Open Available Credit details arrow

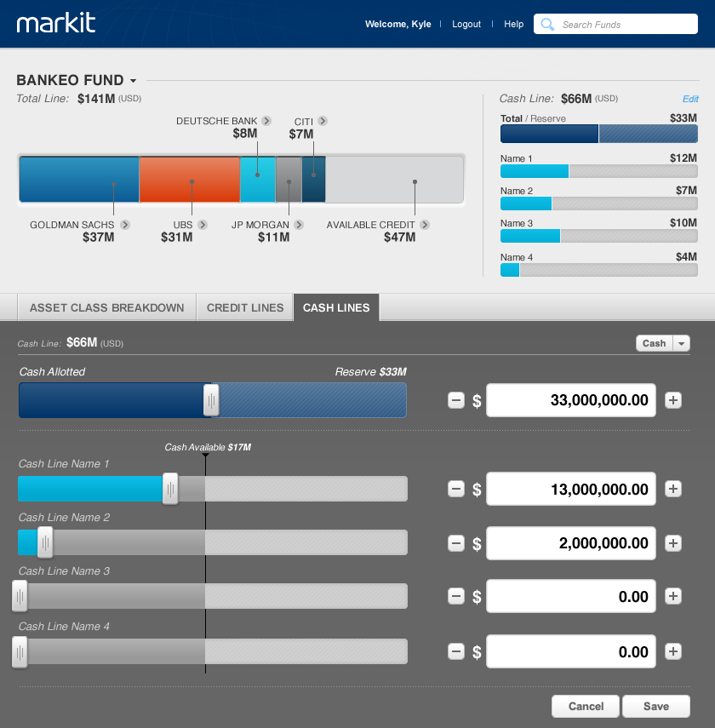pos(425,225)
